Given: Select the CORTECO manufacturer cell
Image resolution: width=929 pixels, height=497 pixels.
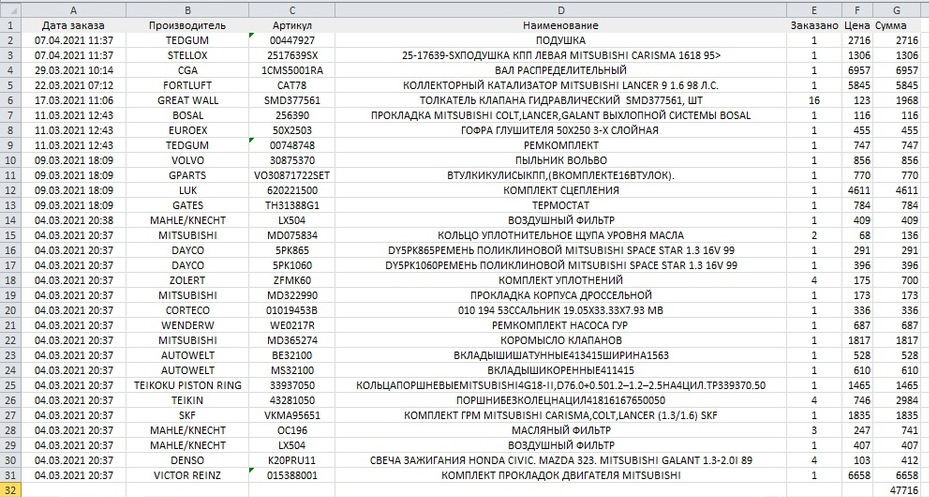Looking at the screenshot, I should [x=187, y=310].
